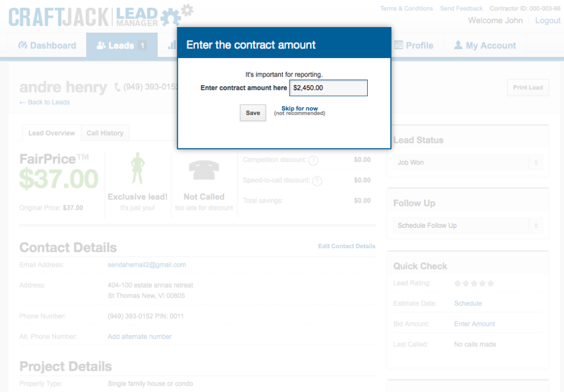Click the Print Lead button
This screenshot has width=564, height=392.
528,87
